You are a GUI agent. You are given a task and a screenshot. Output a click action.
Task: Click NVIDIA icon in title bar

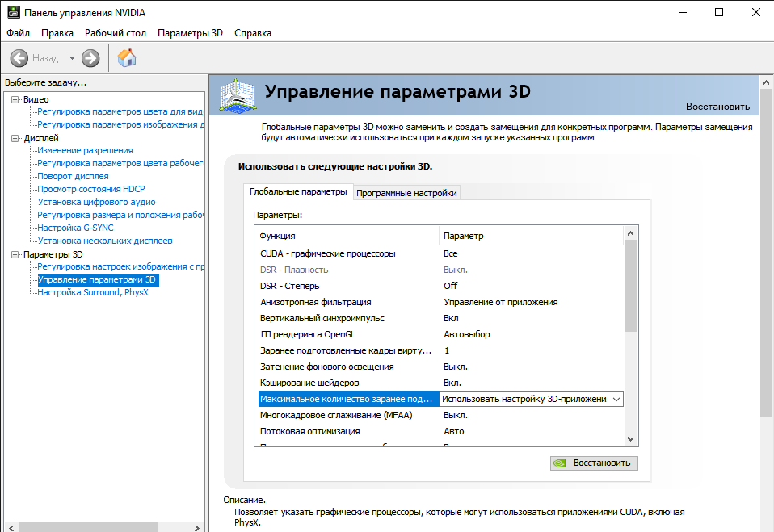13,12
